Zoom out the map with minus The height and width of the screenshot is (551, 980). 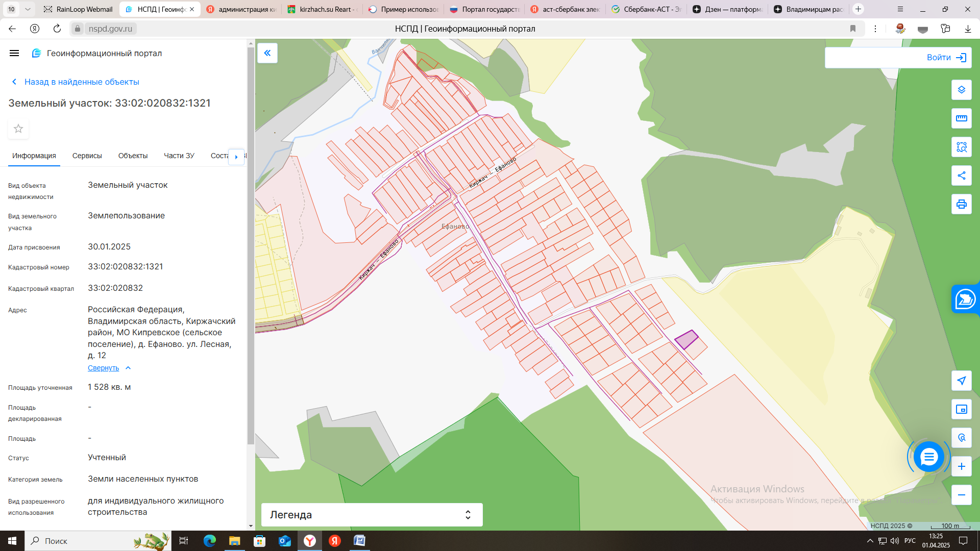pyautogui.click(x=961, y=495)
